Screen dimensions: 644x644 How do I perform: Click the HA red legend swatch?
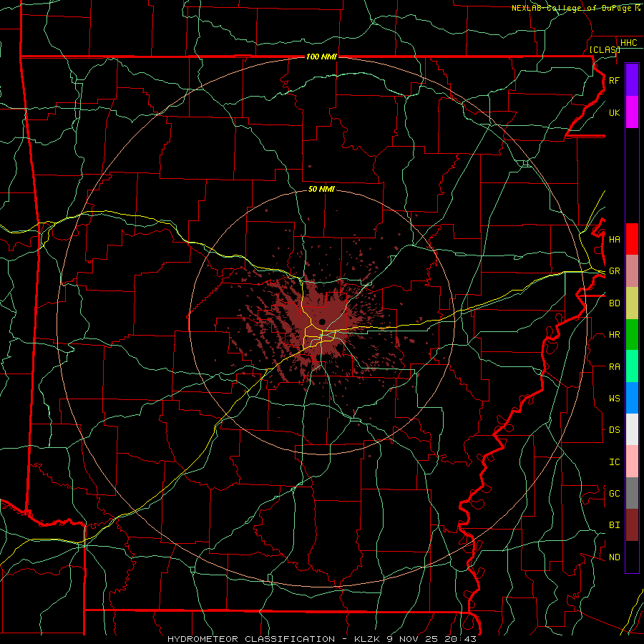632,239
